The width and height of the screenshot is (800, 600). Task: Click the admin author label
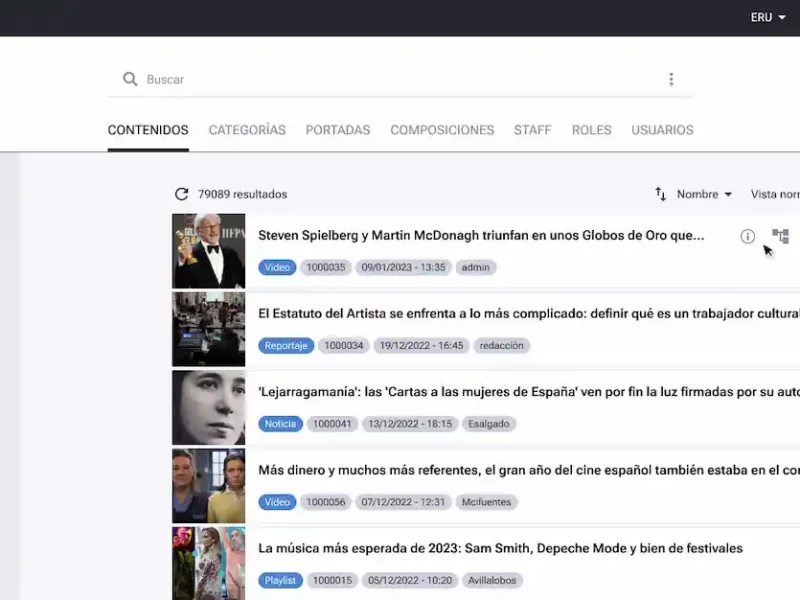pyautogui.click(x=475, y=267)
